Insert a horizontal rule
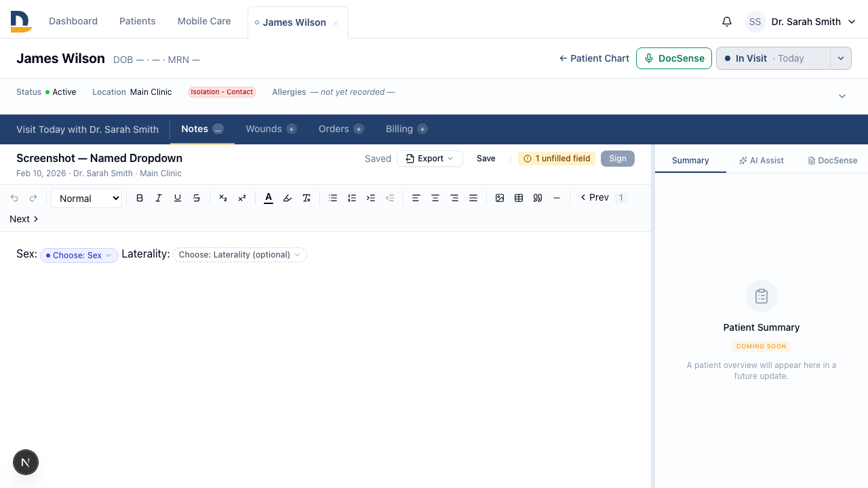 [x=557, y=198]
